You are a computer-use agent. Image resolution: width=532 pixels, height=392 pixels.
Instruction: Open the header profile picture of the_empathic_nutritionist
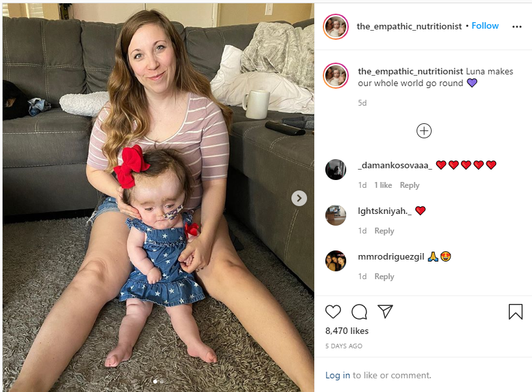(336, 27)
